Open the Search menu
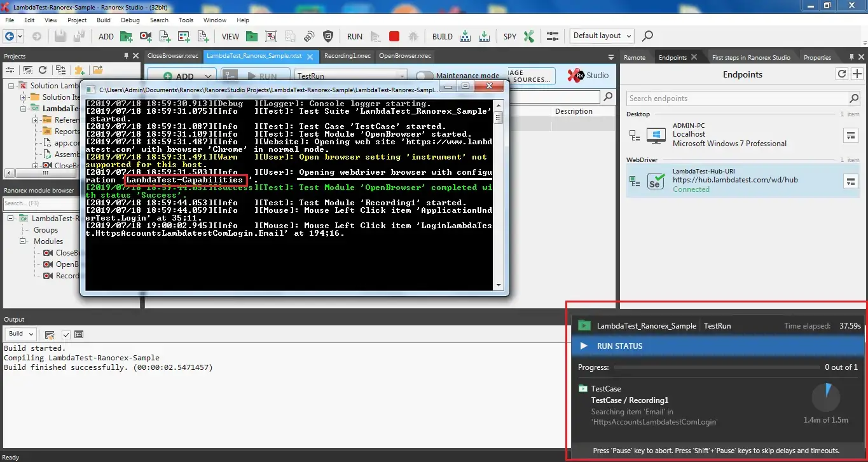 [158, 20]
